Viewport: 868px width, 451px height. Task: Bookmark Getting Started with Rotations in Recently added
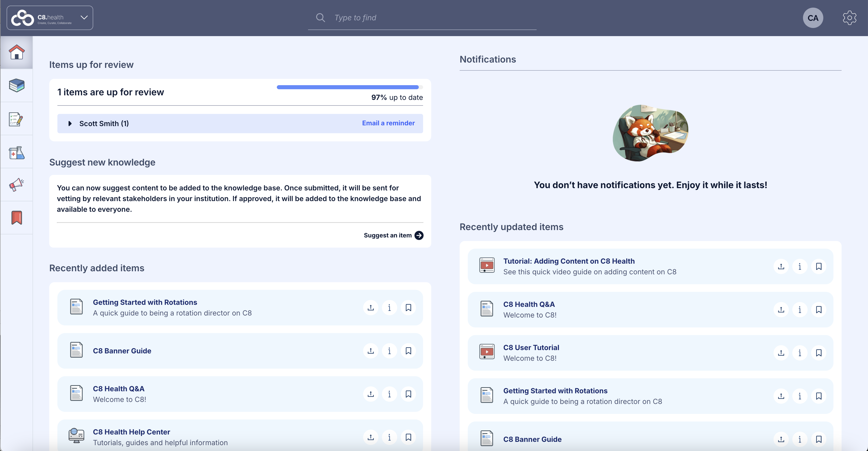pos(408,308)
